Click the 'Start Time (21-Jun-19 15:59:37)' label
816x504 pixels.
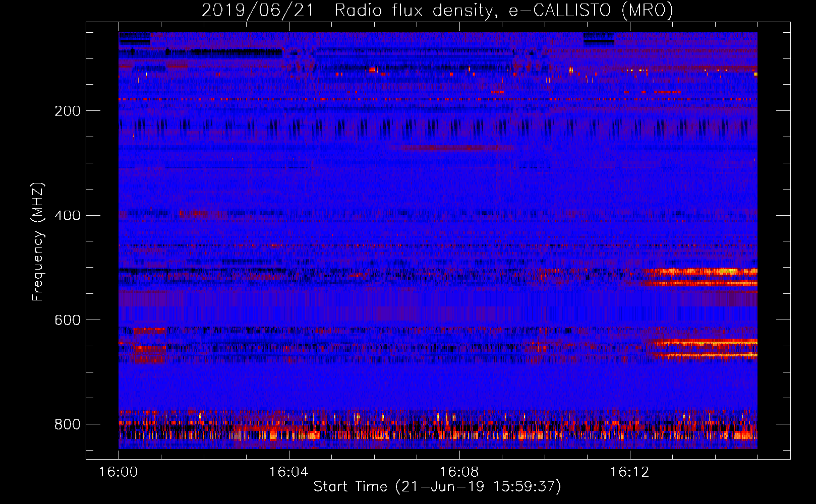pyautogui.click(x=437, y=486)
